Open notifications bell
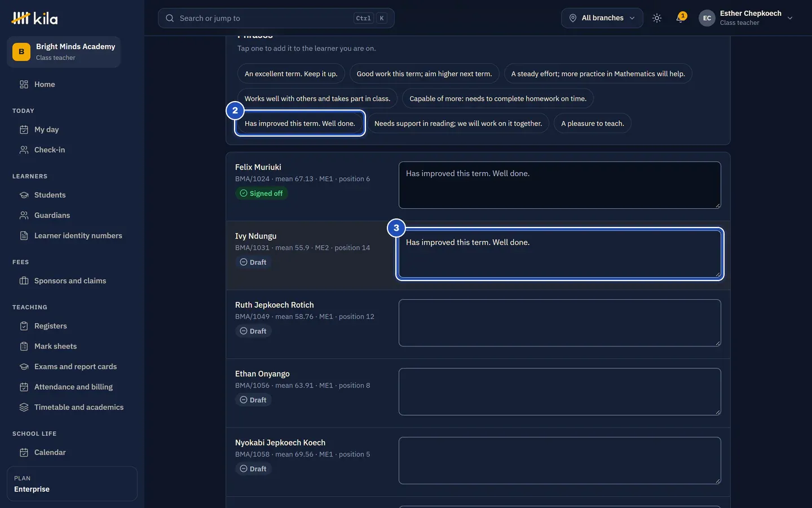Screen dimensions: 812x508 tap(681, 18)
